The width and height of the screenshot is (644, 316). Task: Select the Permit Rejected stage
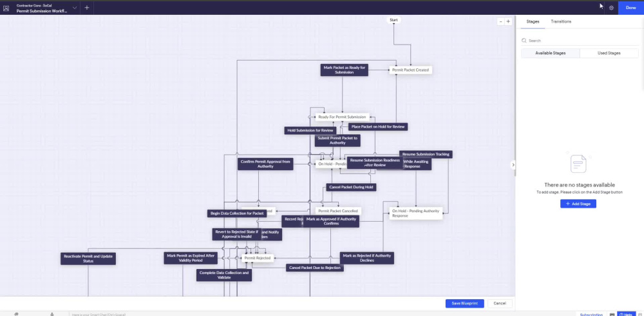[x=257, y=258]
